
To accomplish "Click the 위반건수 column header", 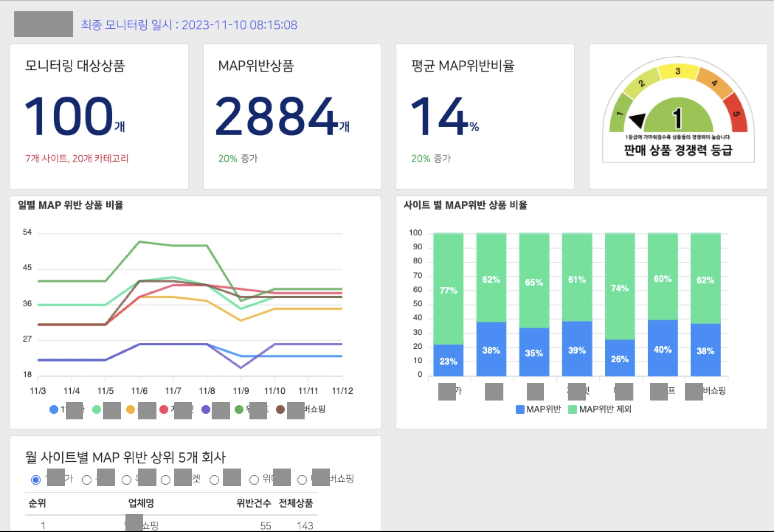I will pos(254,503).
